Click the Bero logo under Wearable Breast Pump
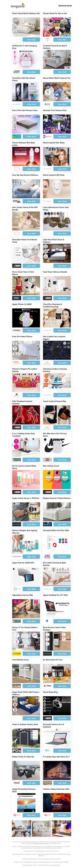Viewport: 83px width, 868px height. (x=16, y=266)
